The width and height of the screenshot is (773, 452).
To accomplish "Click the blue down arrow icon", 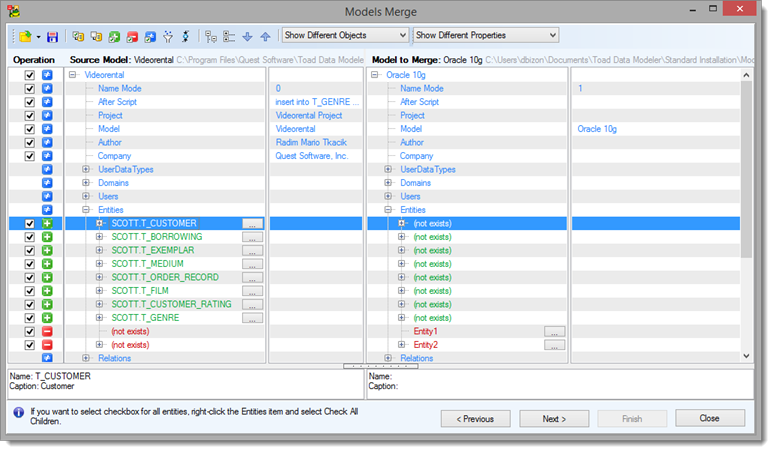I will pos(247,36).
